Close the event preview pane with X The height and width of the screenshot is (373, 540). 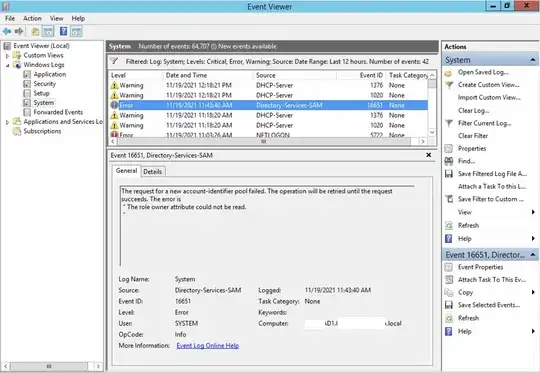pos(428,155)
